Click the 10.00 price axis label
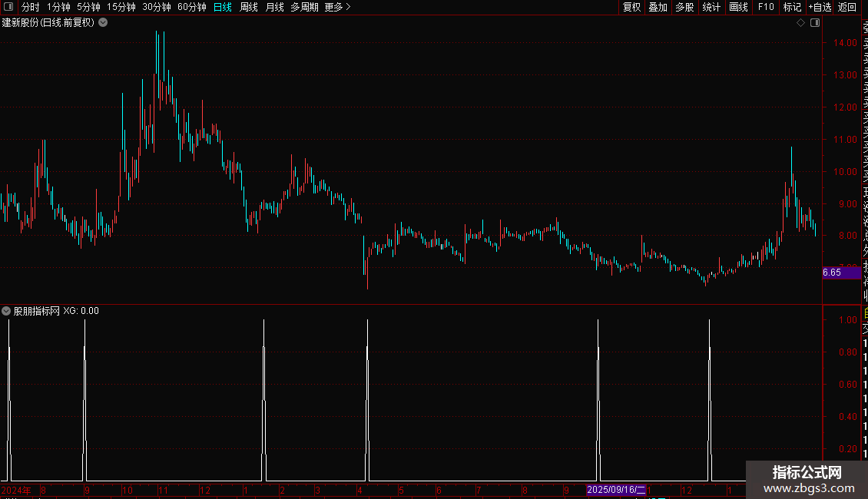This screenshot has height=499, width=868. pos(845,171)
